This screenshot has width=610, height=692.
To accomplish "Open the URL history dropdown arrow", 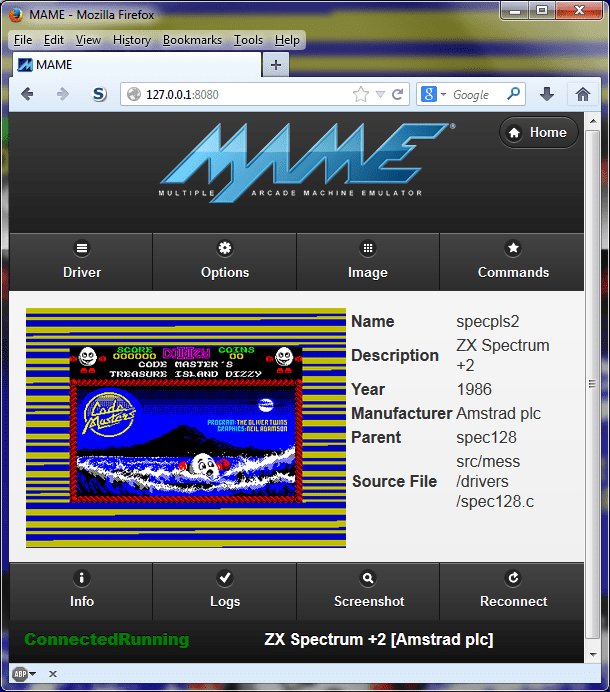I will 380,94.
